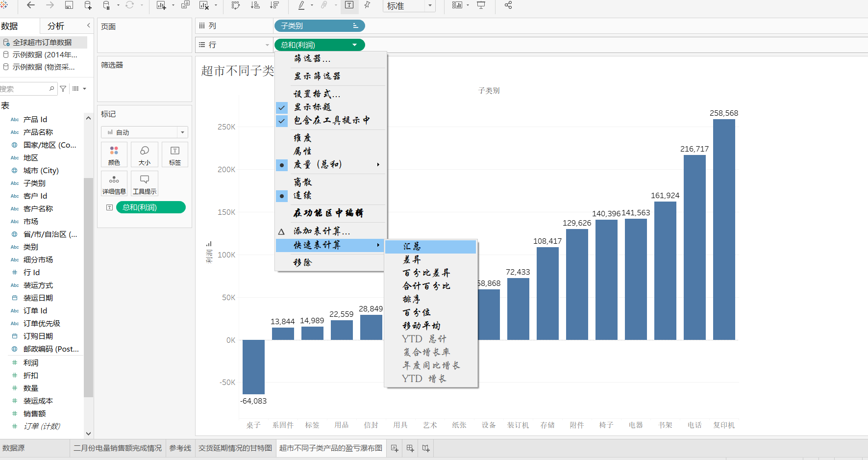The height and width of the screenshot is (460, 868).
Task: Click the Detail marks card button
Action: [x=114, y=183]
